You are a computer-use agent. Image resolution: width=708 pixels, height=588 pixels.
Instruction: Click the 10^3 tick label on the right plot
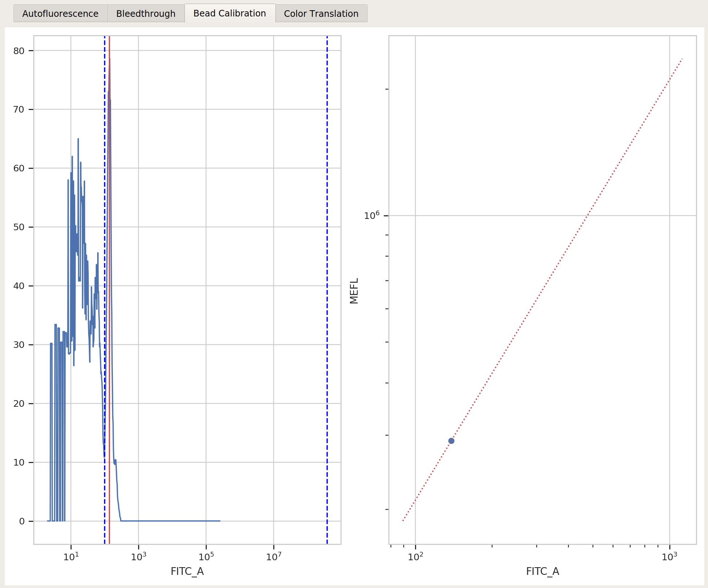(670, 556)
